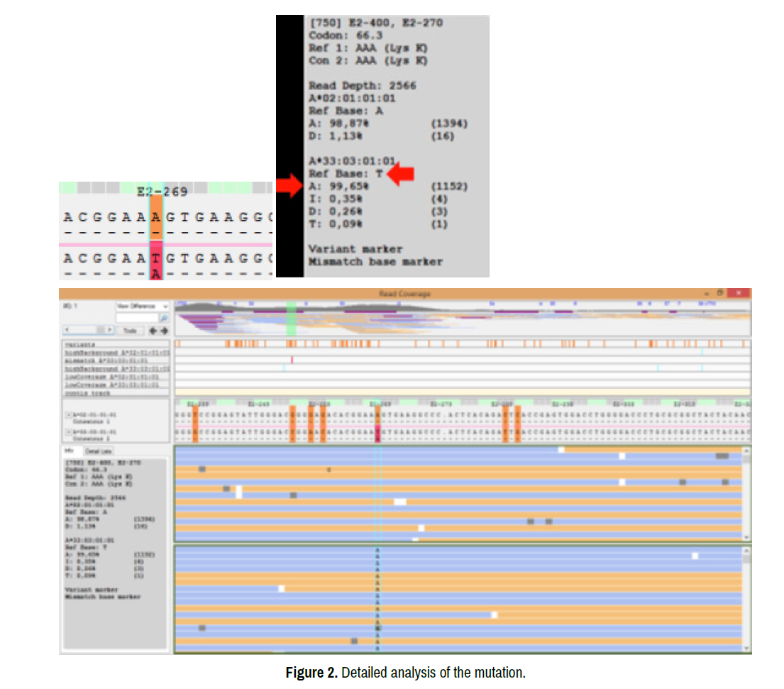Click scroll-down arrow of lower reads panel
784x689 pixels.
pos(746,648)
